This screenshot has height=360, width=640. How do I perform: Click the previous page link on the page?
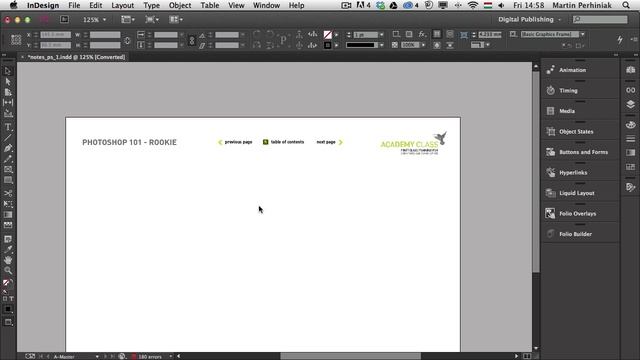235,142
